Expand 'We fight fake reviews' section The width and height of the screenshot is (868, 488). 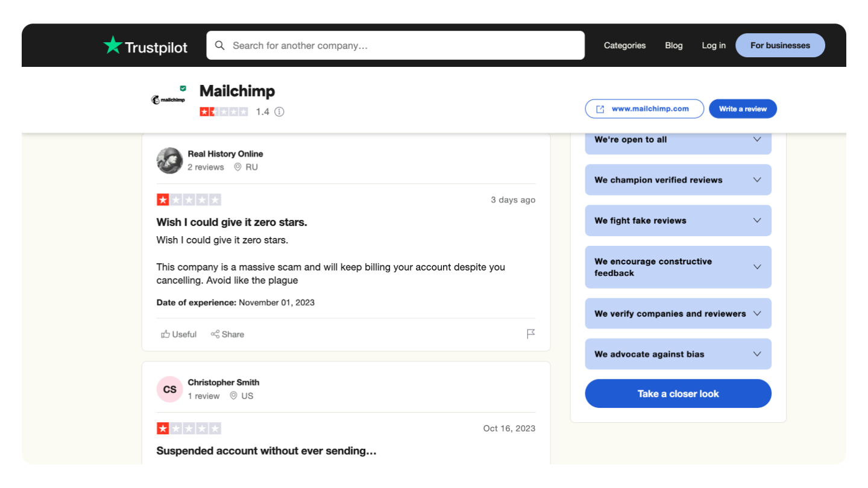[x=678, y=221]
